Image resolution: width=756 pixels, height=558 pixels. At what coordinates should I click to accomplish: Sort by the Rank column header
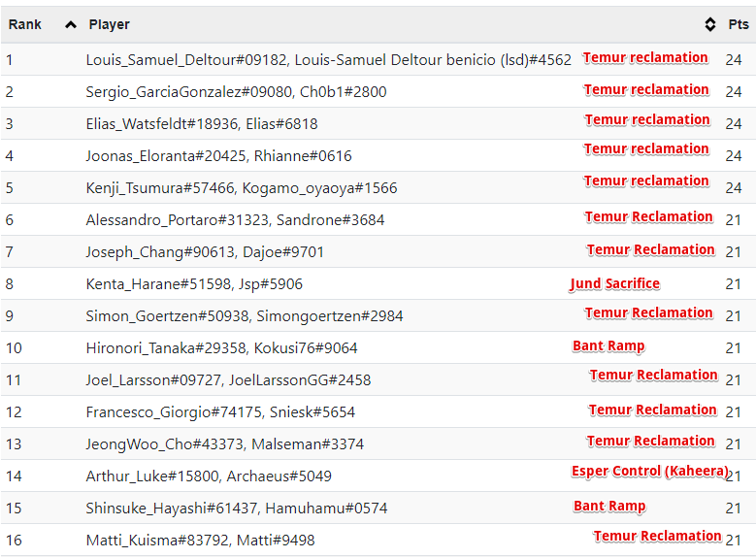click(x=26, y=24)
